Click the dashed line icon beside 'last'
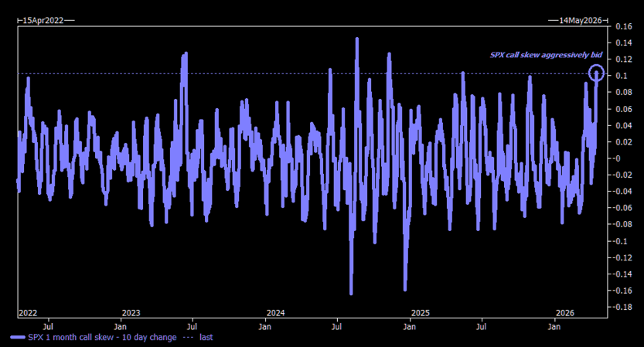Screen dimensions: 644x347 [189, 337]
